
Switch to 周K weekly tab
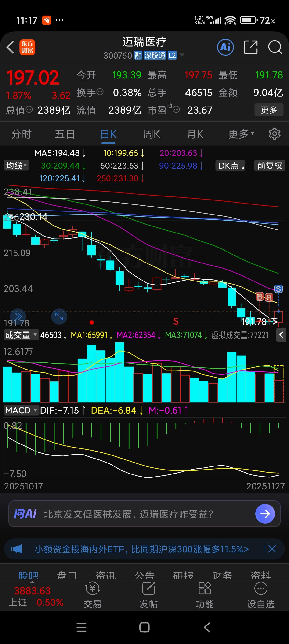point(152,134)
